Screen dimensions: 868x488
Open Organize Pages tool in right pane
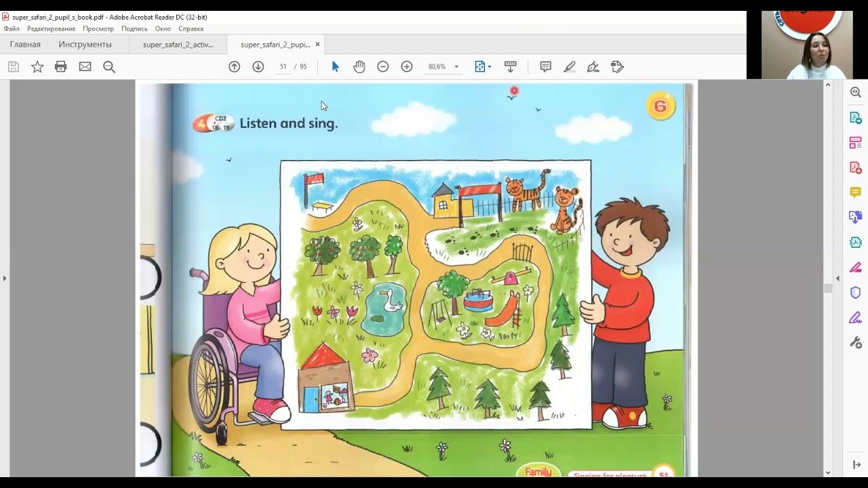pos(856,142)
